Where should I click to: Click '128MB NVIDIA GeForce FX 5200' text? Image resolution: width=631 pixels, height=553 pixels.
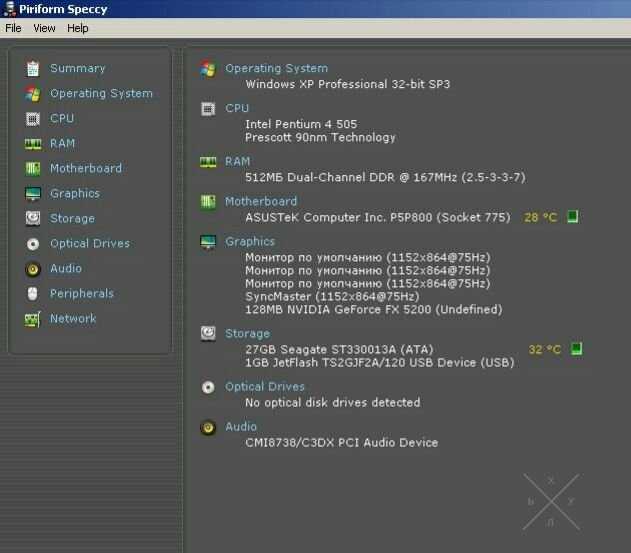click(338, 310)
